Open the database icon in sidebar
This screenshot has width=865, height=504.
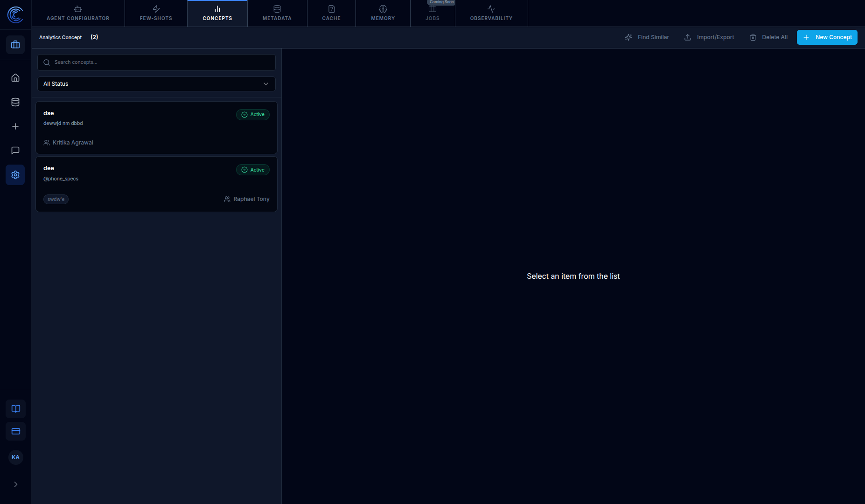point(15,102)
